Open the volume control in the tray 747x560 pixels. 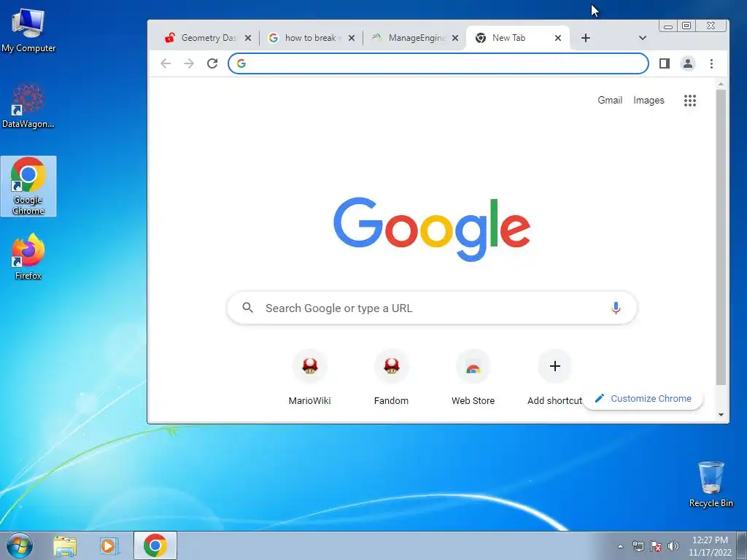click(673, 546)
